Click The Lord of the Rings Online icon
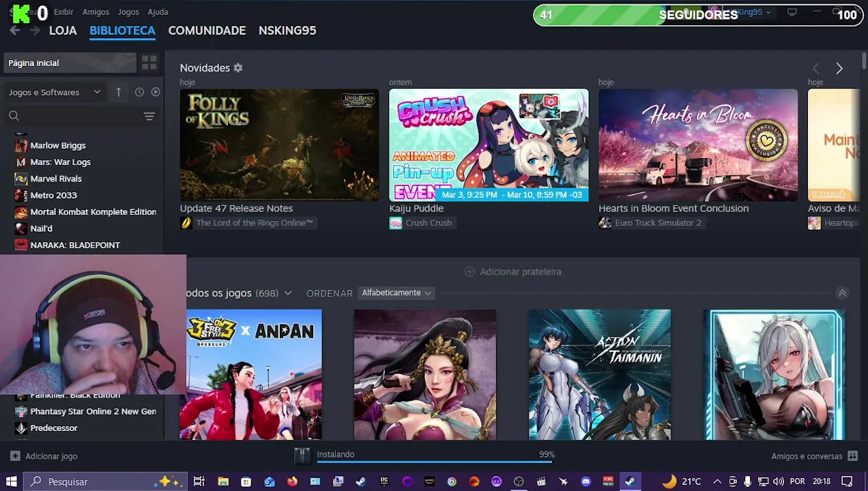The width and height of the screenshot is (868, 491). (186, 223)
